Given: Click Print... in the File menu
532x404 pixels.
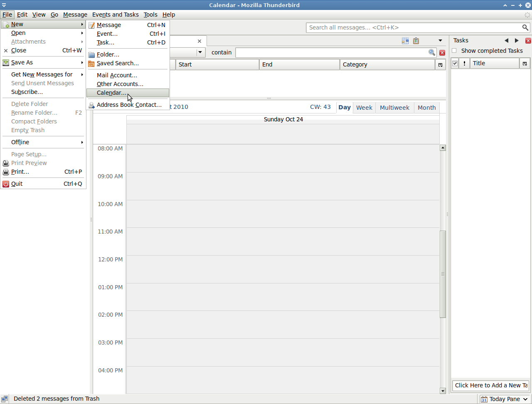Looking at the screenshot, I should pyautogui.click(x=43, y=172).
